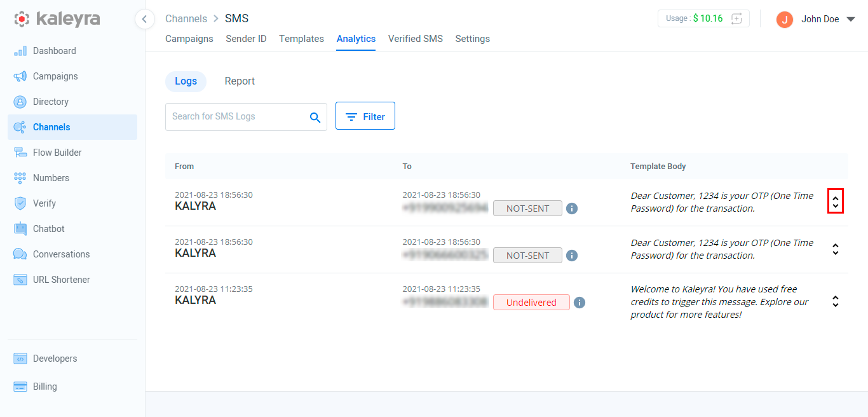
Task: Click info icon beside first NOT-SENT status
Action: click(572, 208)
